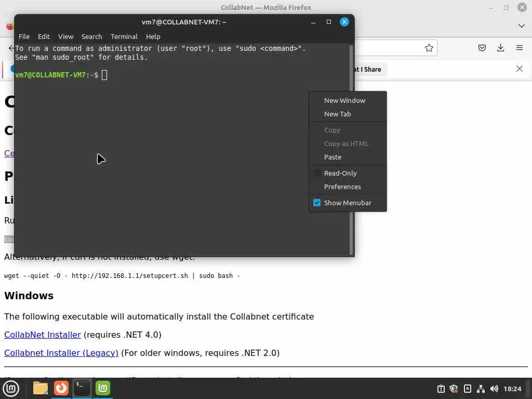Select Paste in the context menu
Image resolution: width=532 pixels, height=399 pixels.
348,157
